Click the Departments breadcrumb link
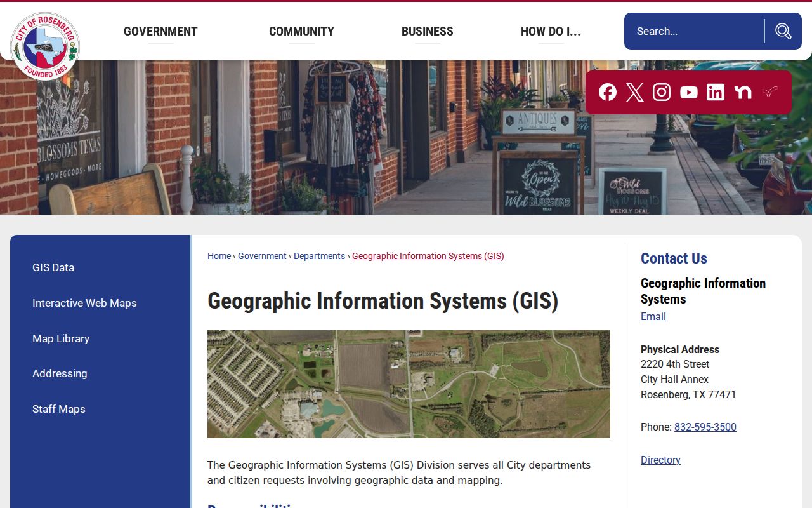The image size is (812, 508). coord(319,256)
